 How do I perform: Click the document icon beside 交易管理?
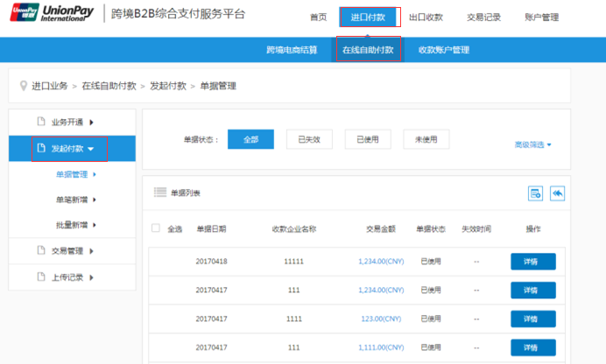pos(39,250)
